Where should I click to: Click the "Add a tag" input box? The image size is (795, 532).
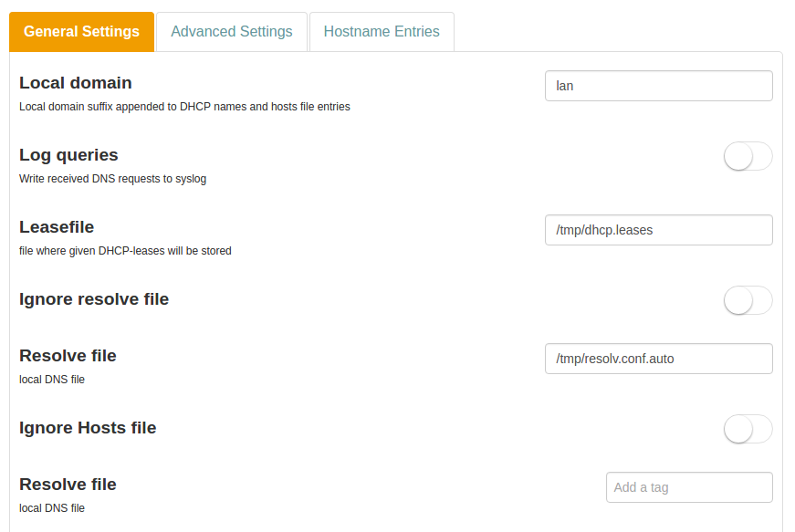(689, 487)
